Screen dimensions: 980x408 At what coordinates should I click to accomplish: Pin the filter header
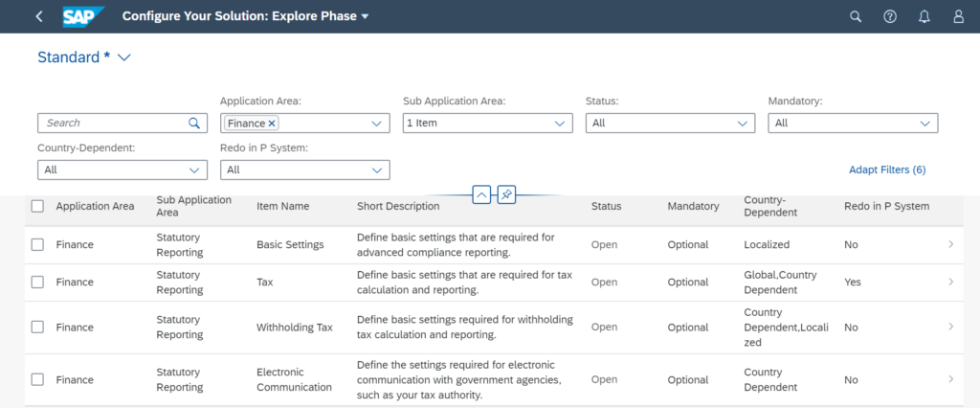[x=506, y=195]
